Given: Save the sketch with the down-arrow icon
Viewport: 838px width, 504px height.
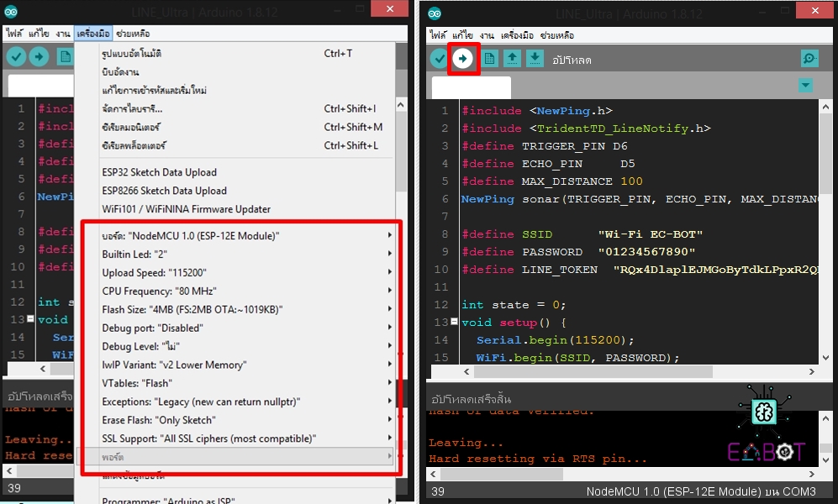Looking at the screenshot, I should pyautogui.click(x=535, y=58).
